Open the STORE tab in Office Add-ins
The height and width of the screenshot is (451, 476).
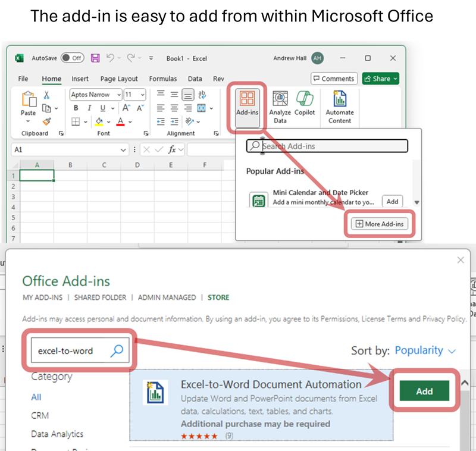(218, 297)
